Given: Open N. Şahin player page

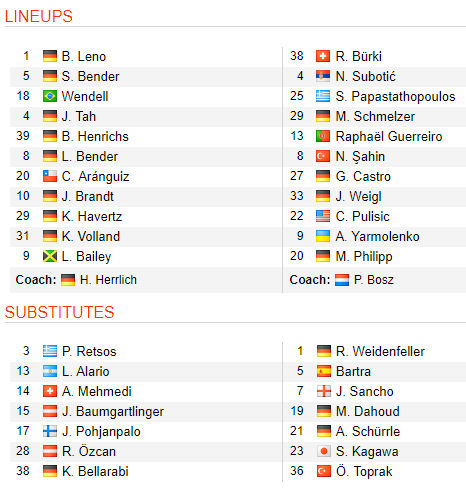Looking at the screenshot, I should pyautogui.click(x=360, y=157).
